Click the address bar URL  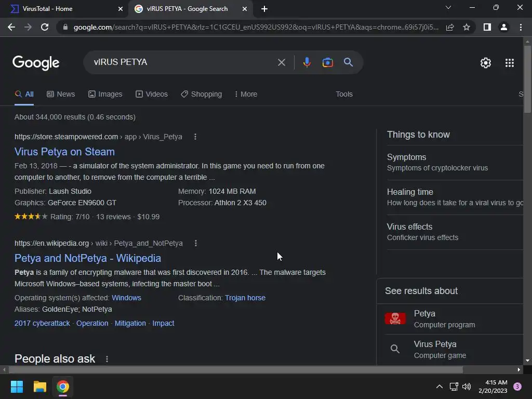pos(256,27)
